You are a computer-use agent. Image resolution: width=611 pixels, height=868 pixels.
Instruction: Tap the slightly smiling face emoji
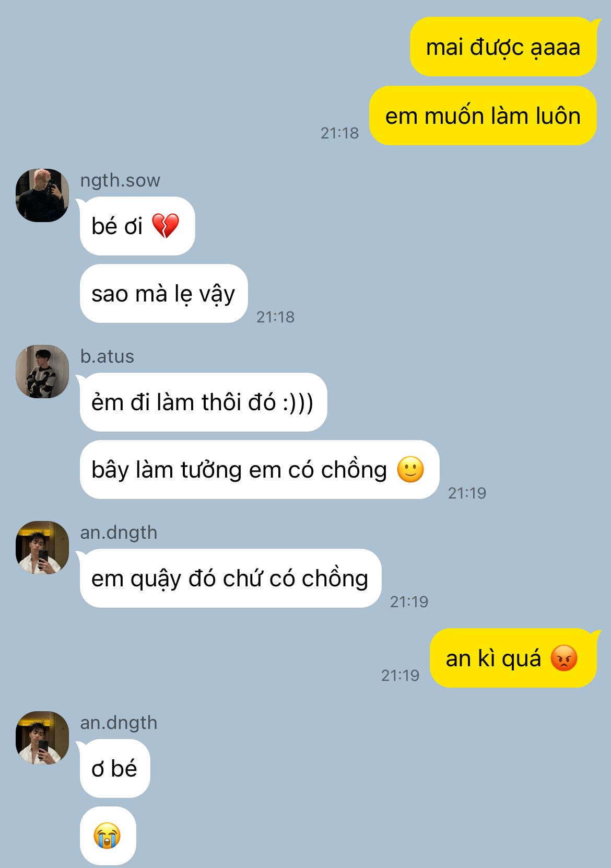[x=410, y=469]
